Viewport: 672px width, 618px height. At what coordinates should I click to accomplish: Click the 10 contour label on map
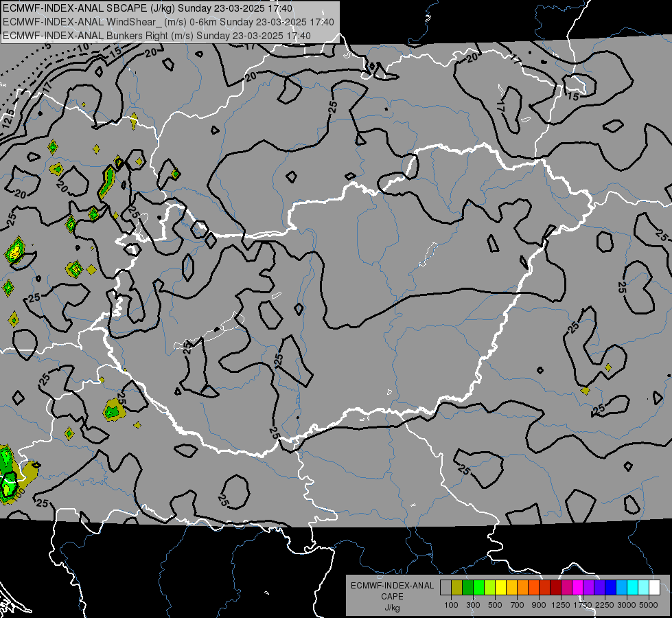83,48
